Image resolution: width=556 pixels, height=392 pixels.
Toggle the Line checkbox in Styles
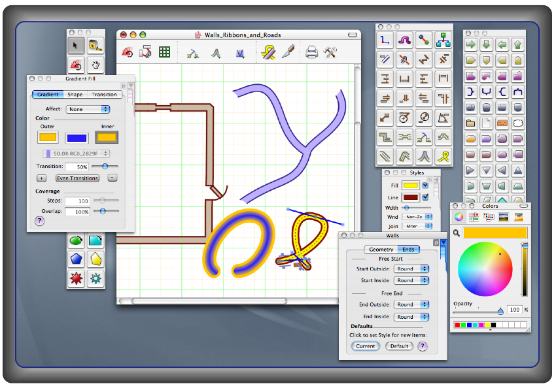[x=426, y=197]
